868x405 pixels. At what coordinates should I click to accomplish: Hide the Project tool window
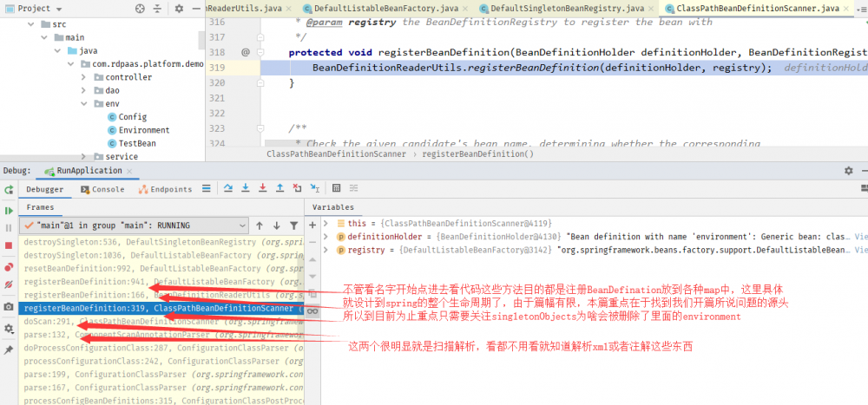tap(195, 9)
